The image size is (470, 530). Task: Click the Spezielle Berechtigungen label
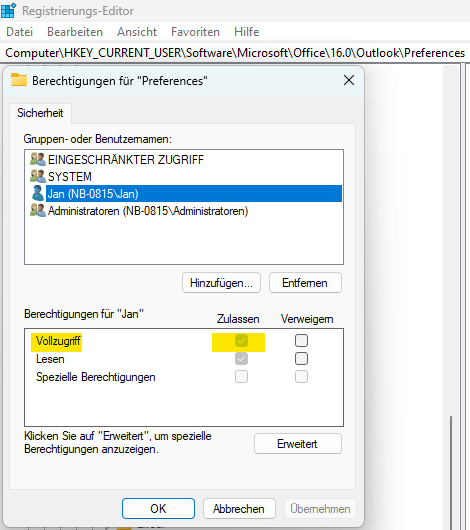[96, 377]
